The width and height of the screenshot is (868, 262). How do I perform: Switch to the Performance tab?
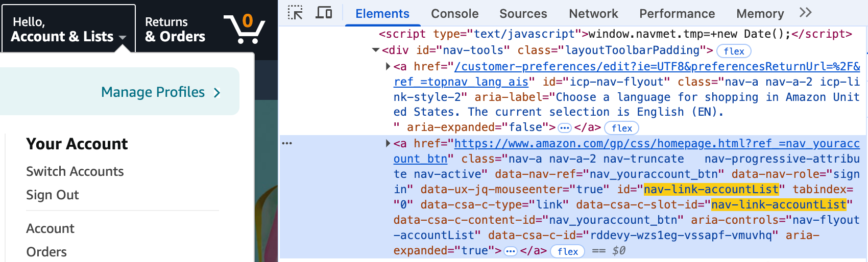677,14
